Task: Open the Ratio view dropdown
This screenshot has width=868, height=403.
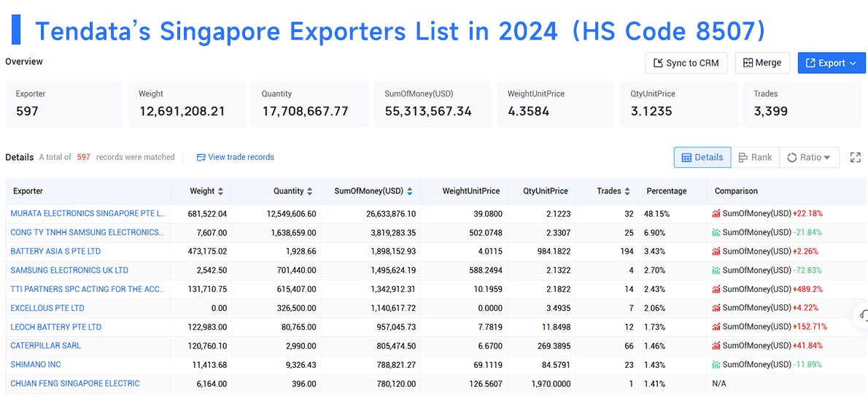Action: (809, 158)
